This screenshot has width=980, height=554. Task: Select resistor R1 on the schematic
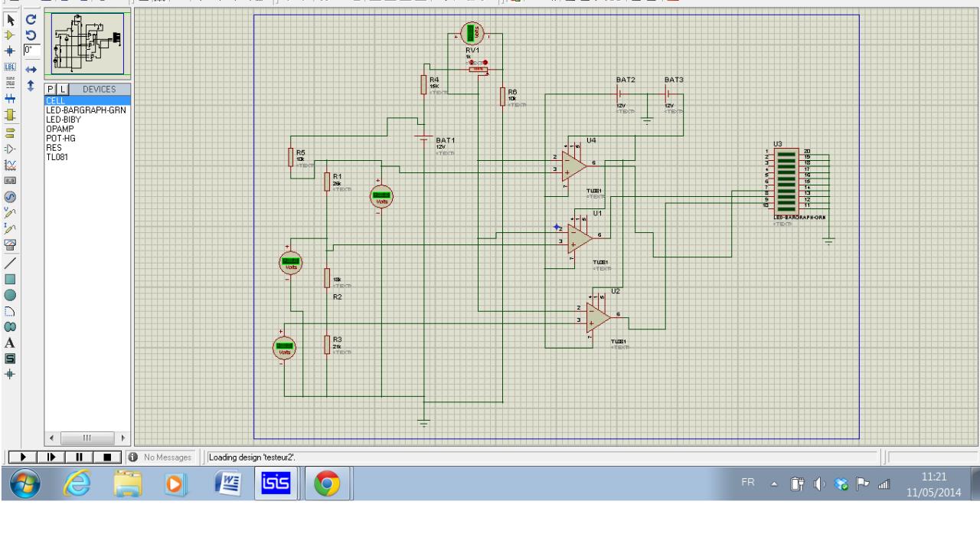click(327, 181)
